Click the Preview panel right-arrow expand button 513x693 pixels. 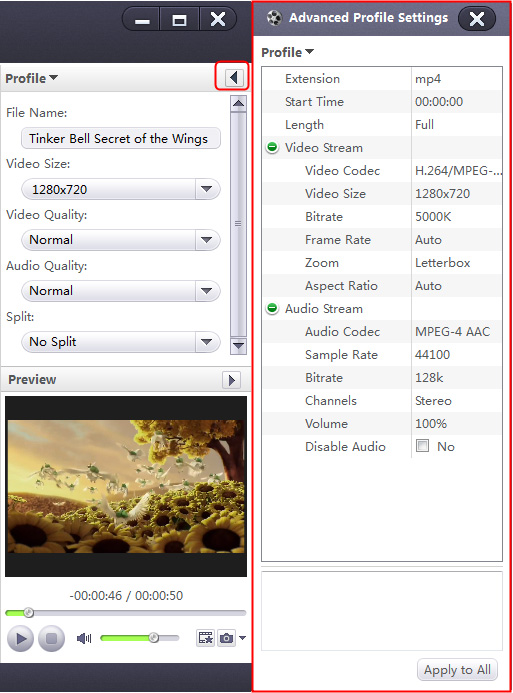232,380
